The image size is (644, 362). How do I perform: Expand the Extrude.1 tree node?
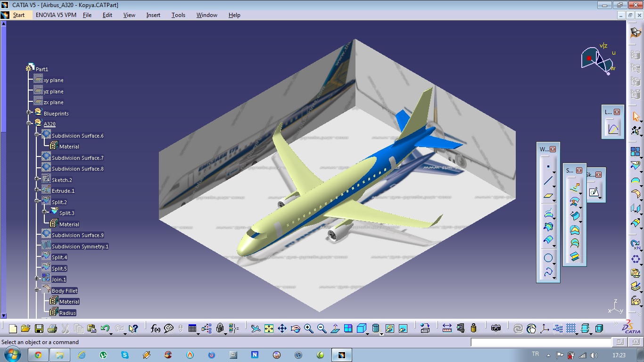click(x=37, y=189)
